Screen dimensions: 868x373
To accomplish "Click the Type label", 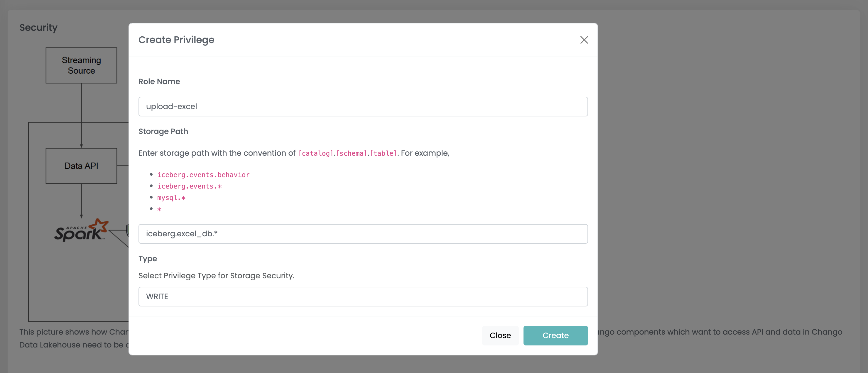I will (x=148, y=259).
